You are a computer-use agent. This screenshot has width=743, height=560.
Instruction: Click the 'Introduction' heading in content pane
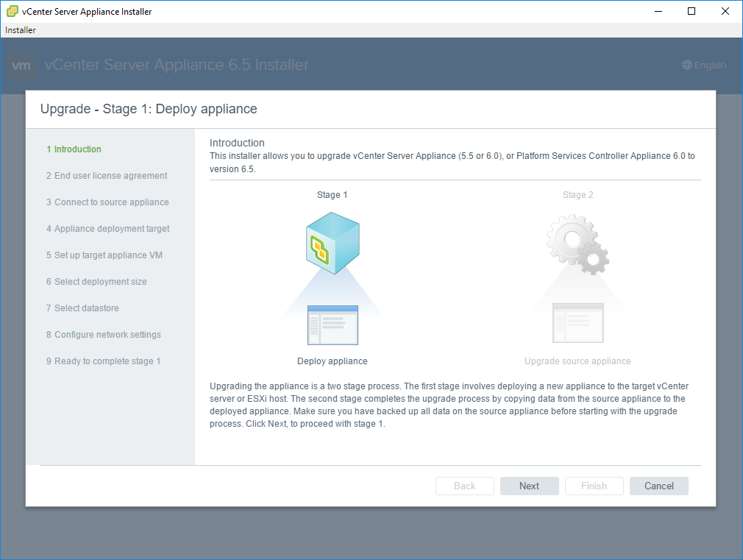pos(237,143)
